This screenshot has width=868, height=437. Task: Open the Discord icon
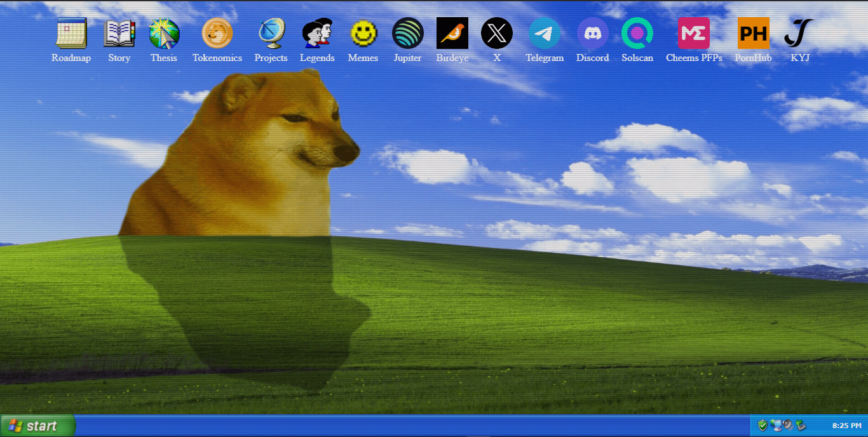point(593,34)
